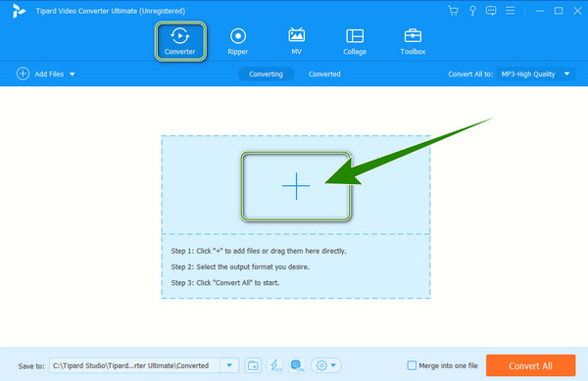Image resolution: width=588 pixels, height=381 pixels.
Task: Click the big plus to add files
Action: pos(296,186)
